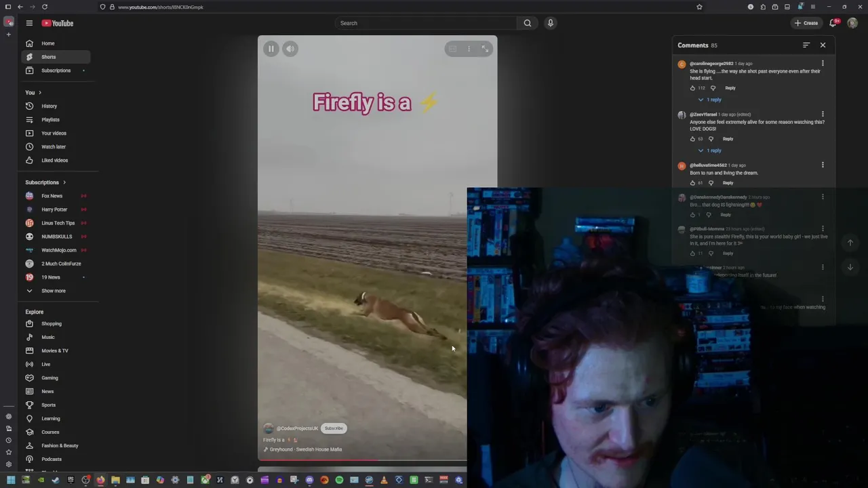Open Playlists page
This screenshot has height=488, width=868.
tap(54, 120)
